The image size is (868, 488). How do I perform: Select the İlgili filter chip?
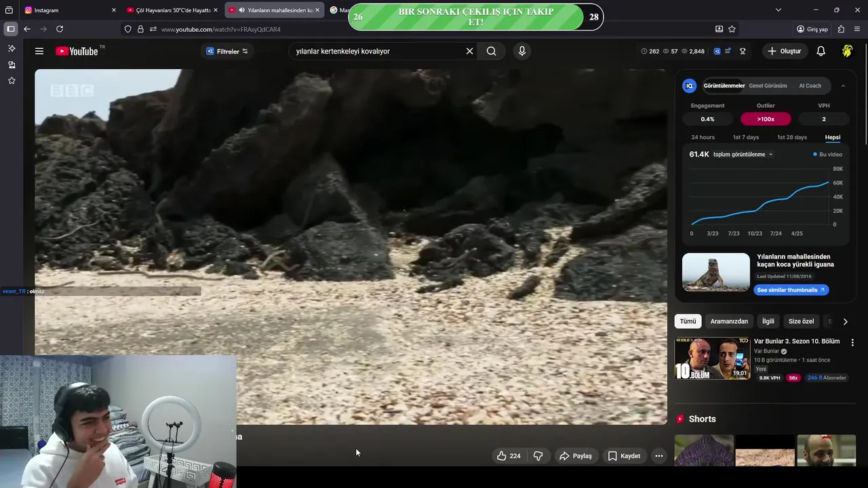tap(768, 321)
